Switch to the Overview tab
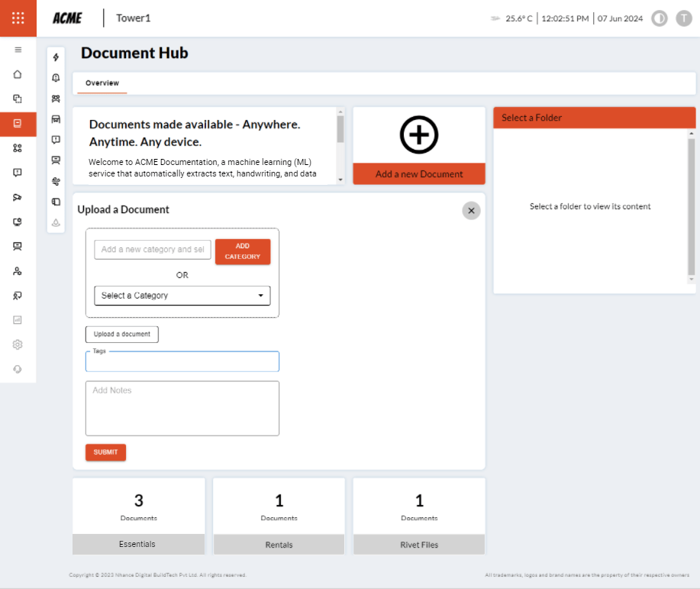Image resolution: width=700 pixels, height=589 pixels. coord(102,83)
